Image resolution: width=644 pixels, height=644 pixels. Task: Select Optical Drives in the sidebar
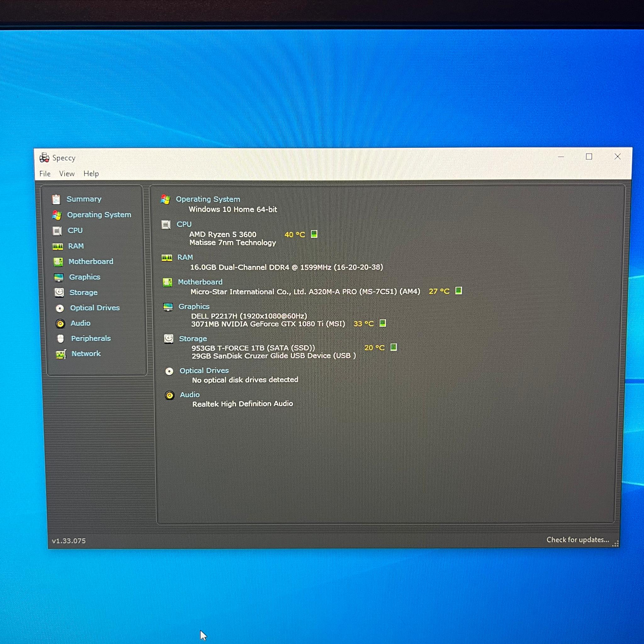[x=95, y=308]
